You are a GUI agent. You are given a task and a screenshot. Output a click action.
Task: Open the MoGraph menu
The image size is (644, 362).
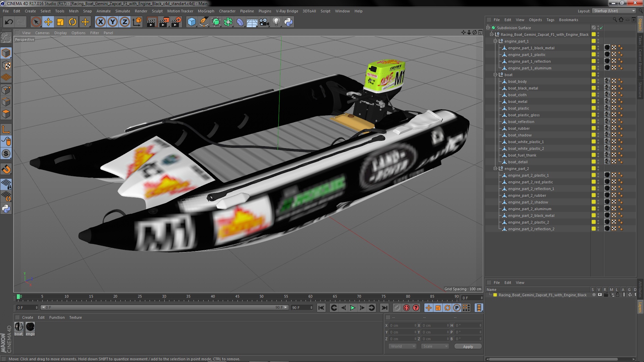tap(206, 11)
